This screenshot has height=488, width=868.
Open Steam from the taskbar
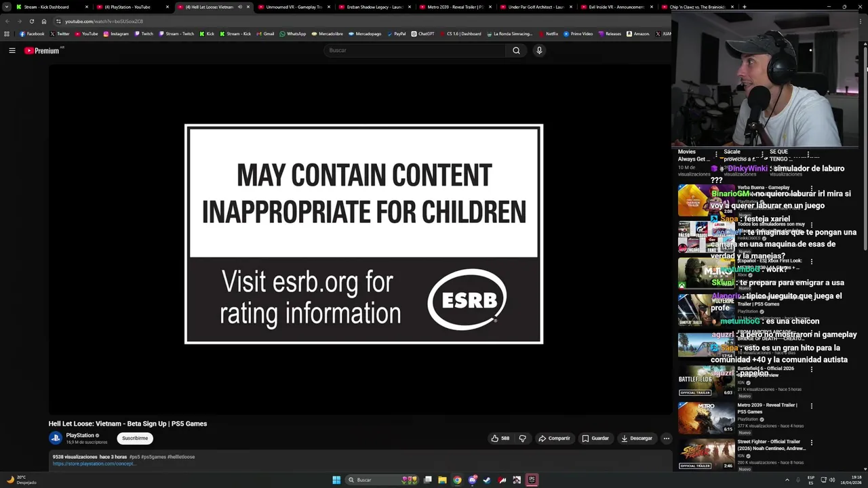487,480
